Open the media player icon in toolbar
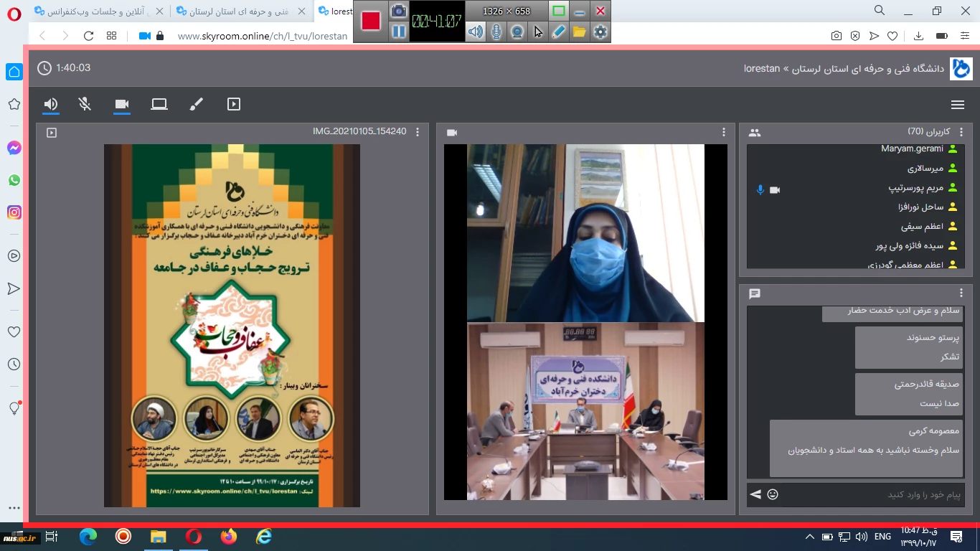This screenshot has height=551, width=980. 233,105
